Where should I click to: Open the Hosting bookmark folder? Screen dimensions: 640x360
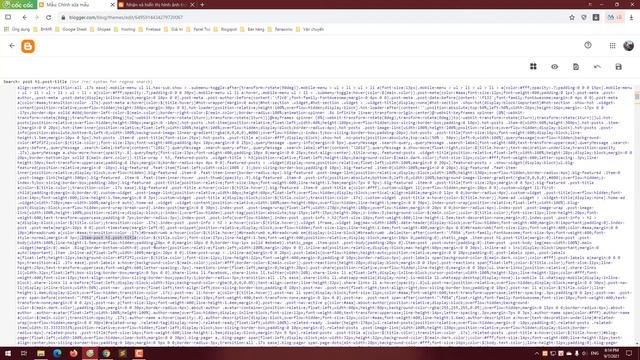tap(124, 29)
